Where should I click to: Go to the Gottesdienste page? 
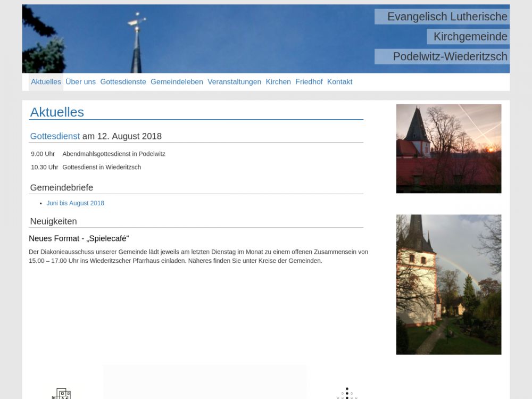[x=123, y=82]
